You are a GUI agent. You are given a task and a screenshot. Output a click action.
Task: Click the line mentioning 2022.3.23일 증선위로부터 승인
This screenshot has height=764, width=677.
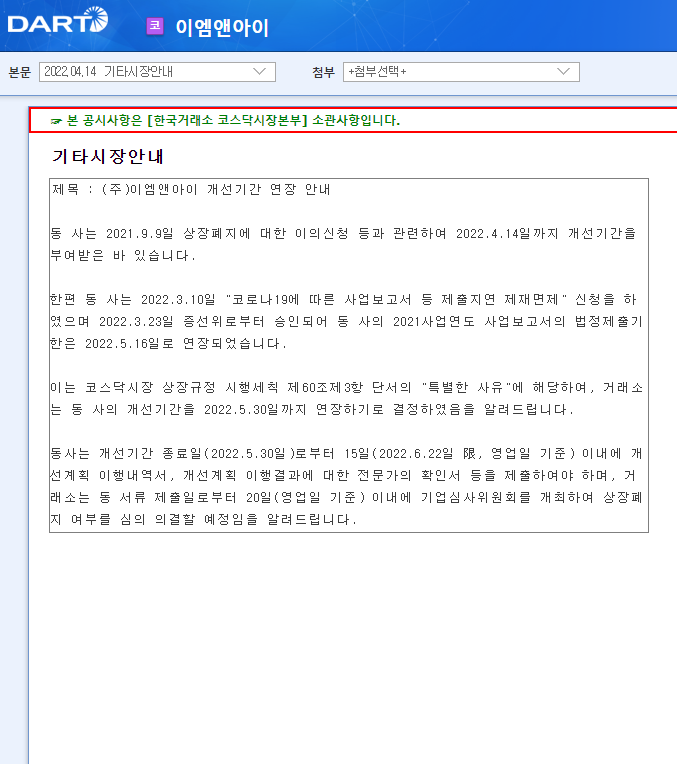pyautogui.click(x=347, y=322)
